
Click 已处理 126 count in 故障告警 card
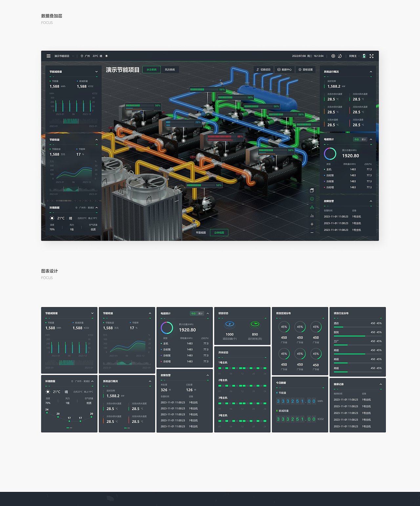pos(191,390)
